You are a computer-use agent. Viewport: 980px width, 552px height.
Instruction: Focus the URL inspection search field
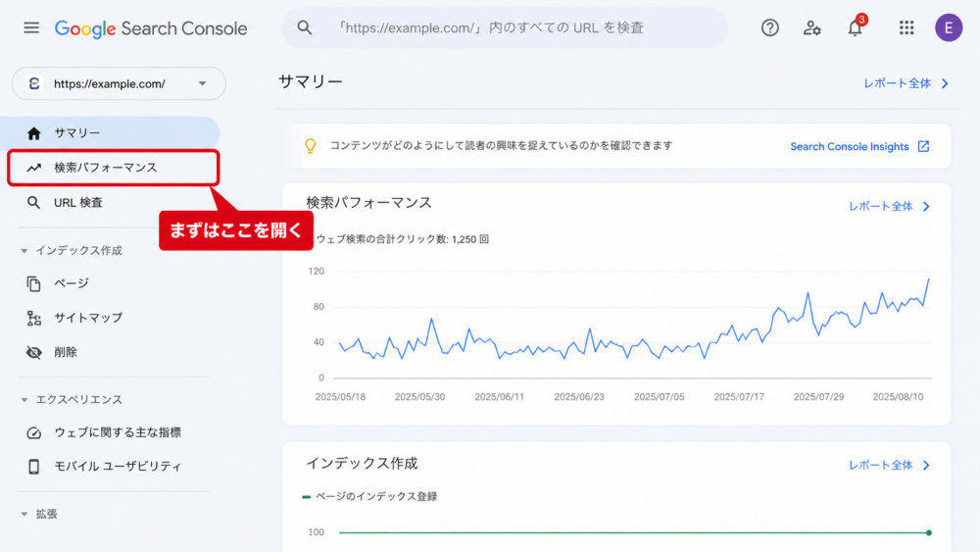pos(504,27)
